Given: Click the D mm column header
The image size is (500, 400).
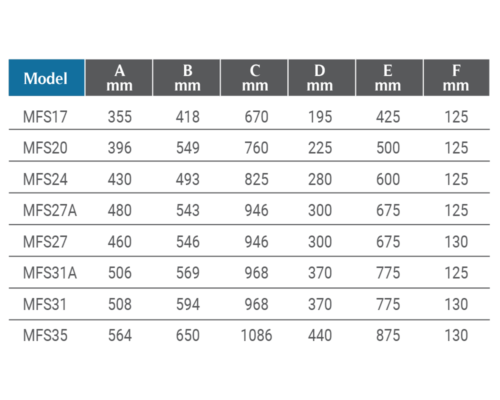Looking at the screenshot, I should (x=322, y=78).
